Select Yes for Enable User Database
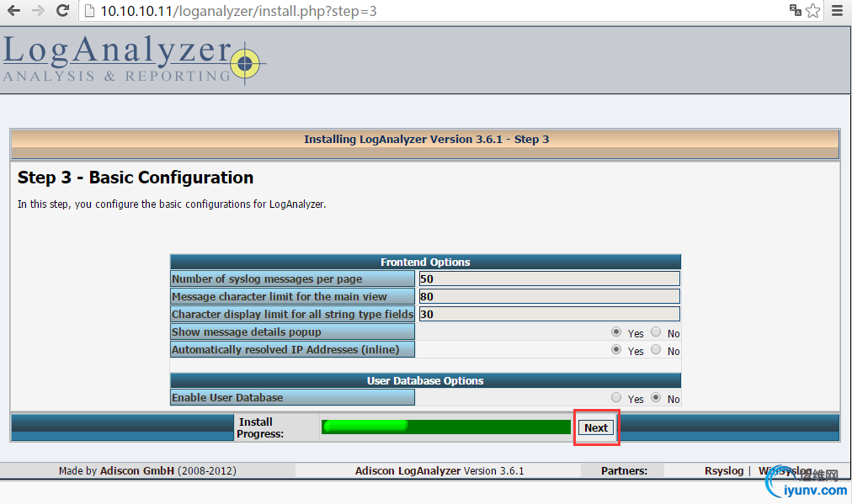Viewport: 852px width, 504px height. 616,397
